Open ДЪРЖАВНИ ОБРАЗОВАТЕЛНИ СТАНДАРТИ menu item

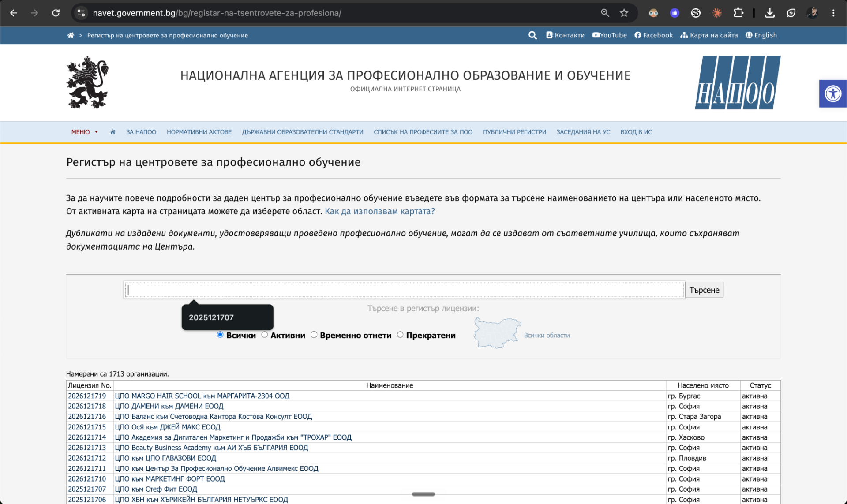[303, 132]
